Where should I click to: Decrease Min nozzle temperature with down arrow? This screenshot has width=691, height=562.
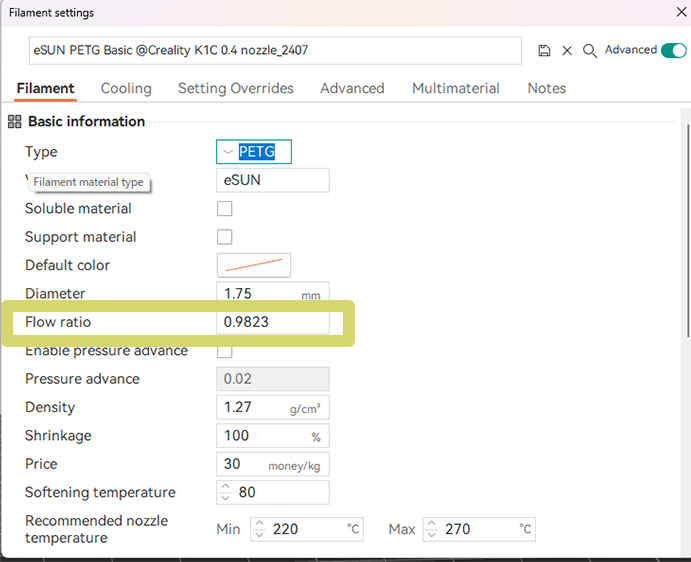pos(259,534)
